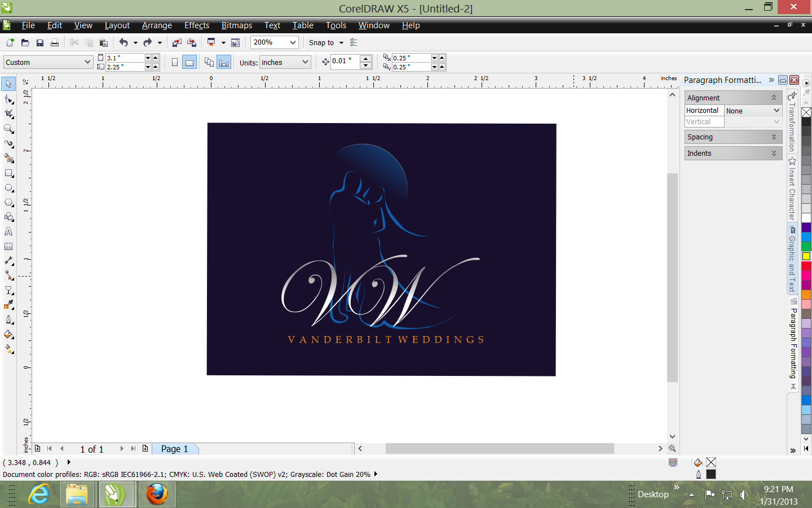This screenshot has width=812, height=508.
Task: Toggle the Current Page layout button
Action: pyautogui.click(x=224, y=63)
